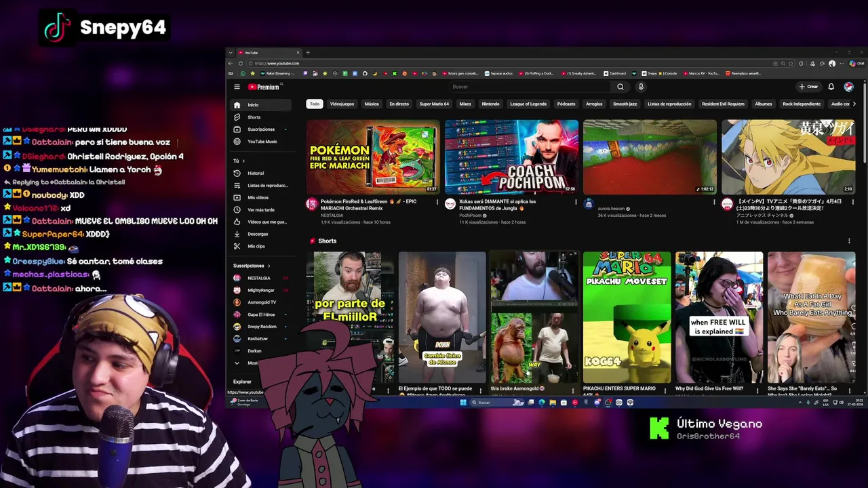Open Listas de reproducción sidebar entry
The image size is (868, 488).
pyautogui.click(x=261, y=186)
